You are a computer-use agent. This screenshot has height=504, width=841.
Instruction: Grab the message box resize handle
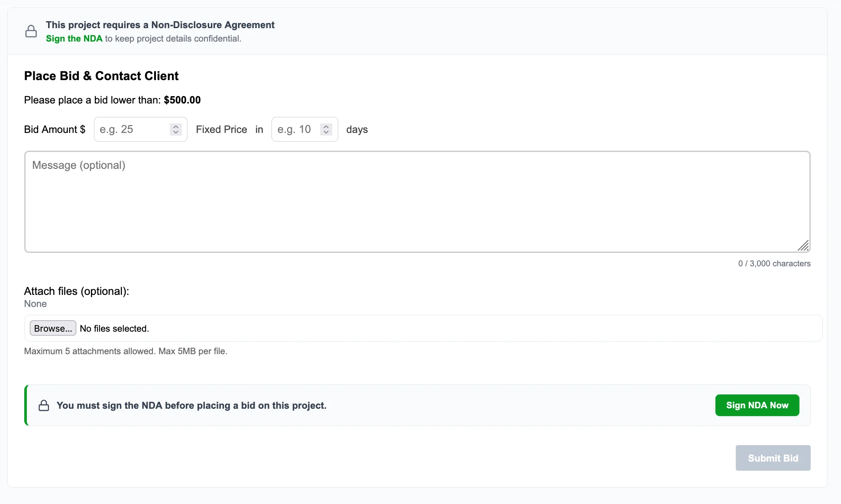tap(804, 246)
